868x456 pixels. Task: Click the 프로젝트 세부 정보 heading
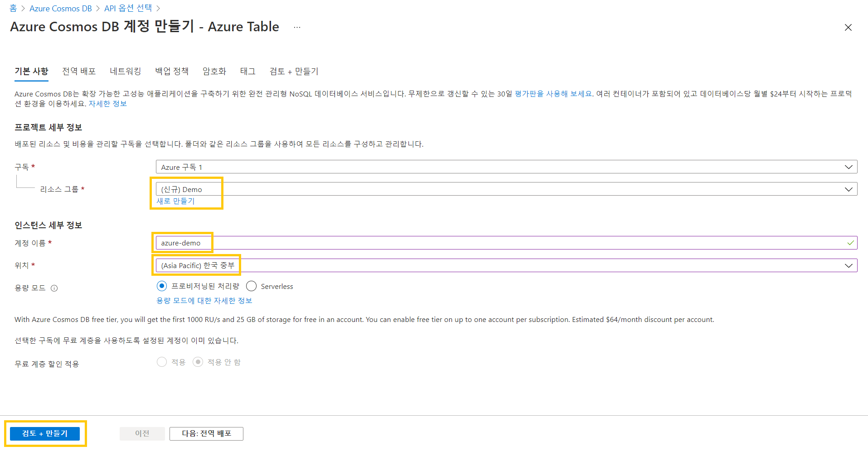point(48,127)
